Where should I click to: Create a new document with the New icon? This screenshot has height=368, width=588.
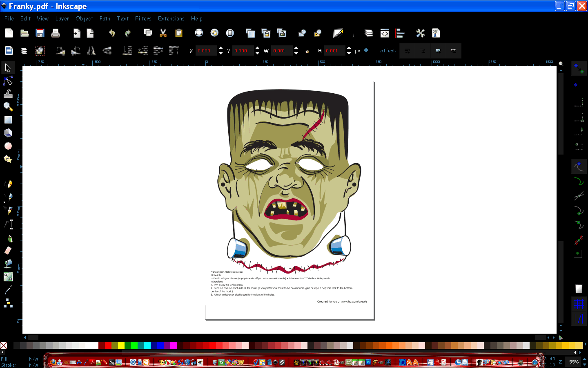(x=9, y=33)
